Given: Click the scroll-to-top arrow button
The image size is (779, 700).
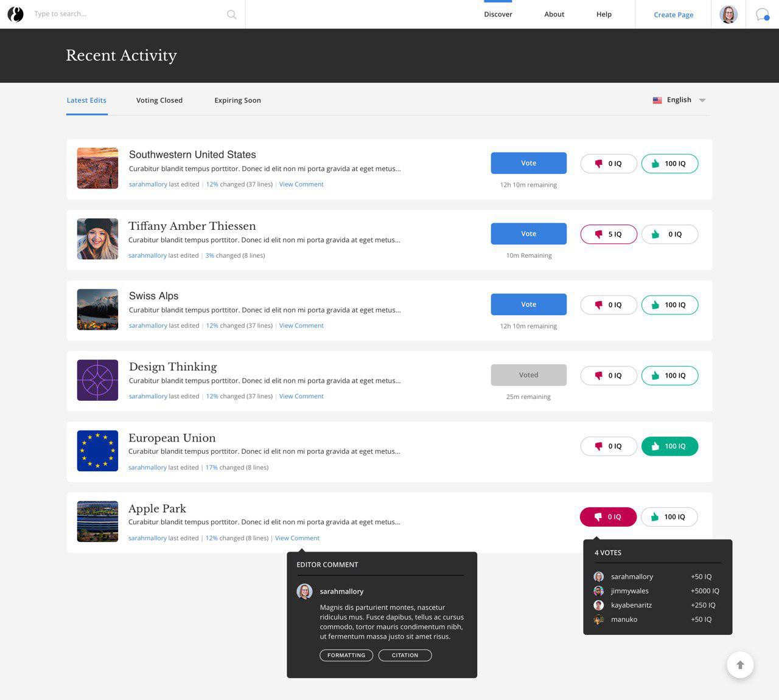Looking at the screenshot, I should coord(740,665).
